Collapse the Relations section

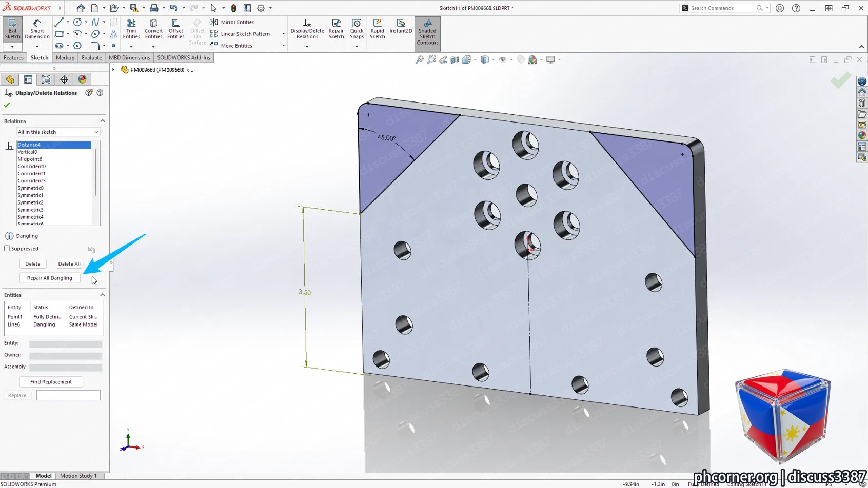pyautogui.click(x=102, y=121)
